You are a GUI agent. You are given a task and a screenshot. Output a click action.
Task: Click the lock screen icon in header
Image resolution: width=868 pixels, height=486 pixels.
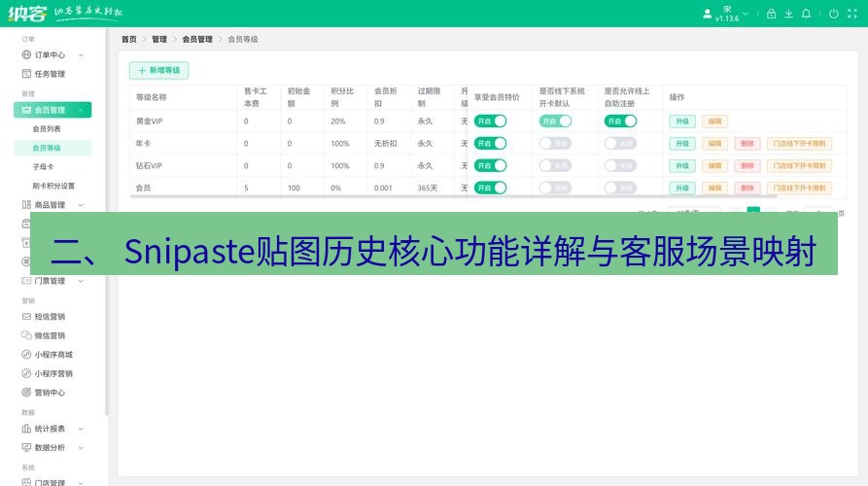(771, 14)
